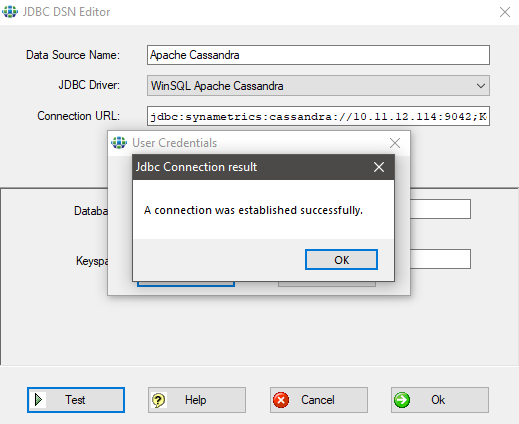Expand JDBC Driver list with chevron arrow
This screenshot has height=424, width=519.
pyautogui.click(x=481, y=86)
